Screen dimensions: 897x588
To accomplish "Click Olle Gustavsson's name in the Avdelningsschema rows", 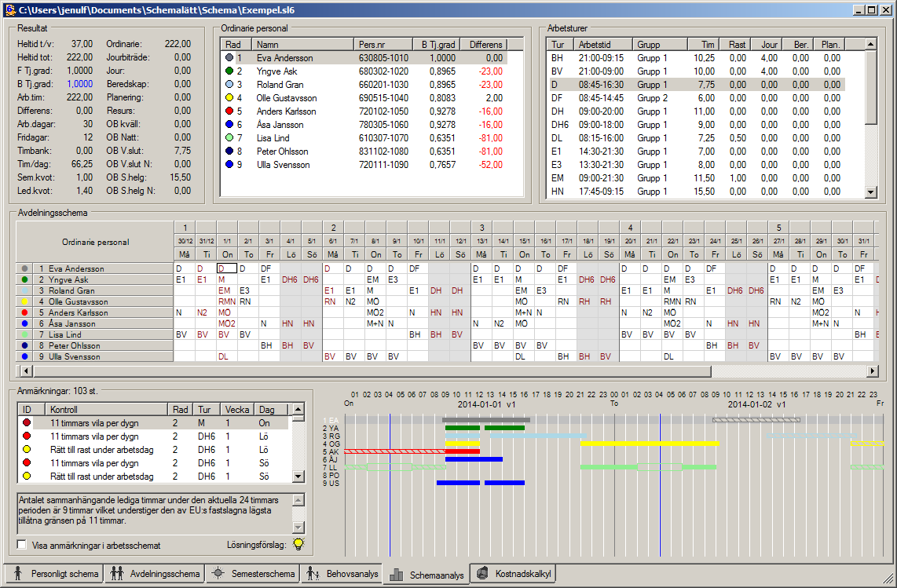I will click(x=78, y=301).
